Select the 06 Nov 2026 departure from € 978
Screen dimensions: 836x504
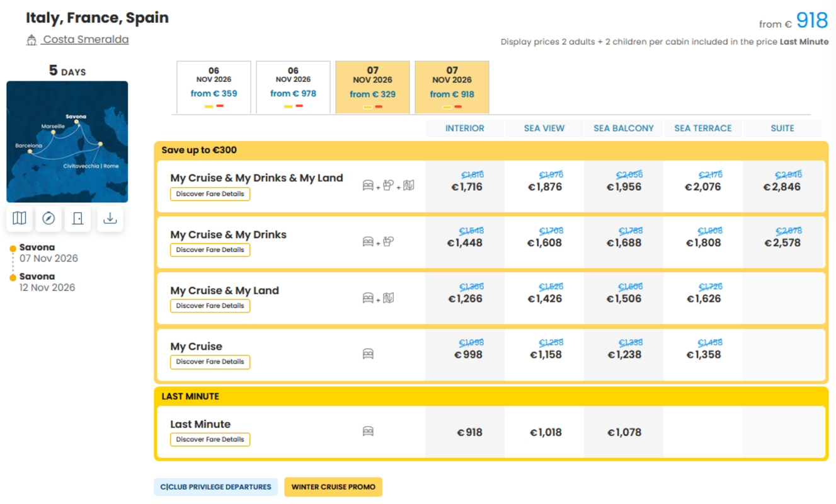click(x=294, y=88)
